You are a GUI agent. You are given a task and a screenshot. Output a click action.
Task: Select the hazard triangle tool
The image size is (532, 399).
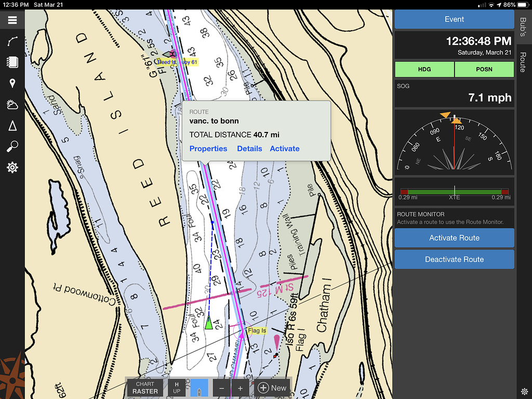click(12, 125)
